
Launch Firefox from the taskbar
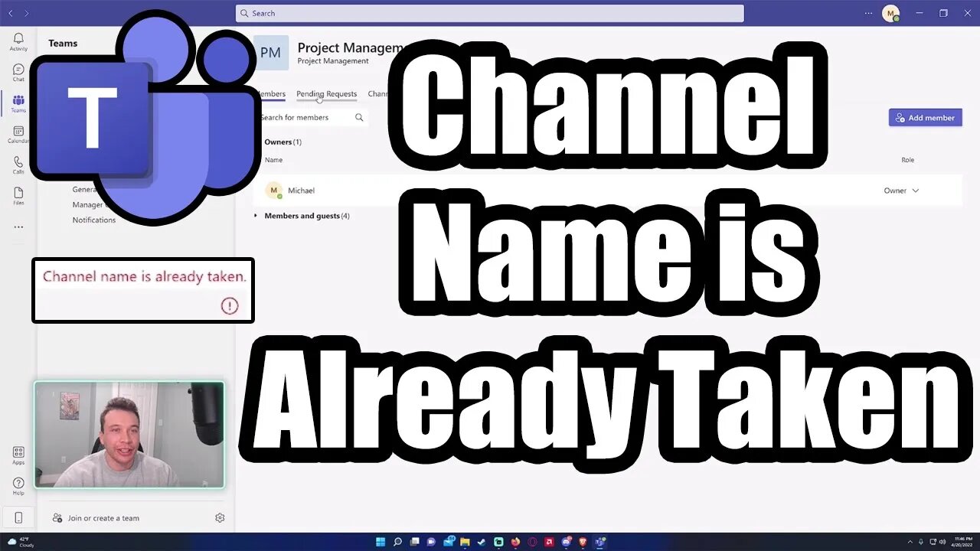tap(514, 542)
